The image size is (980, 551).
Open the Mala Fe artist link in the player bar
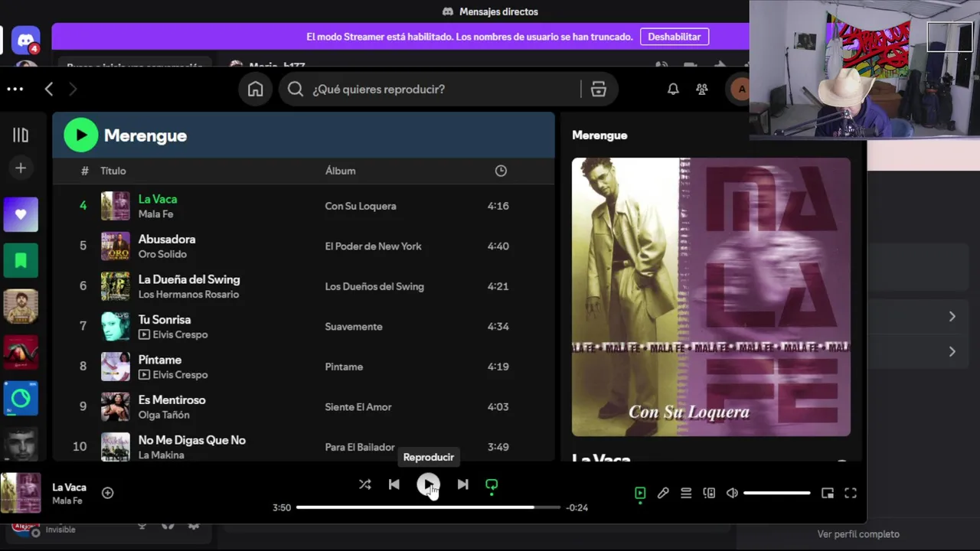tap(67, 500)
